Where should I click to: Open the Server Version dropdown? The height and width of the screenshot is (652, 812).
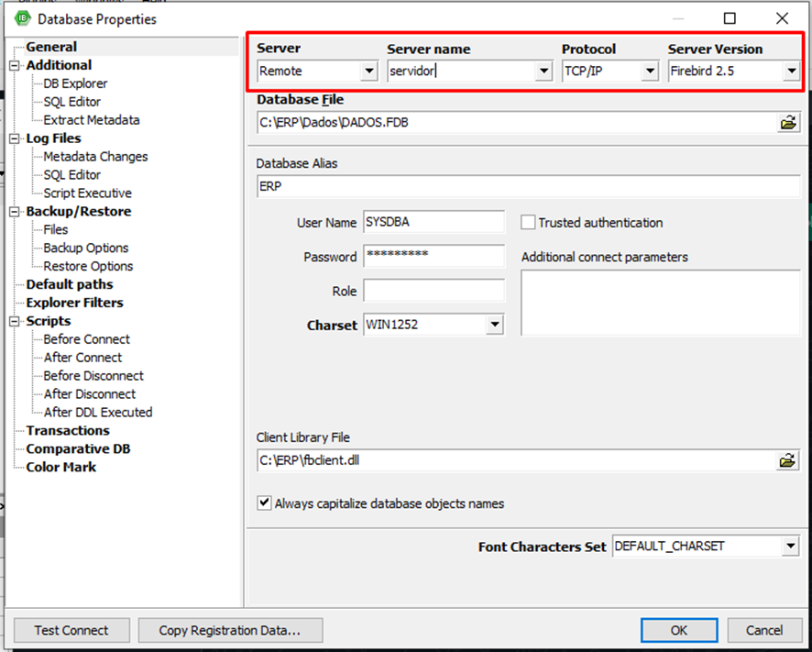(791, 71)
